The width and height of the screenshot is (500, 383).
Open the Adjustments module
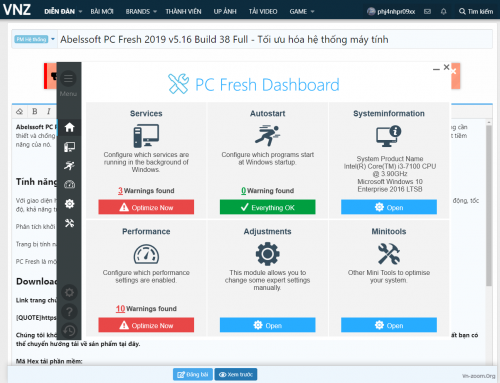pyautogui.click(x=267, y=325)
